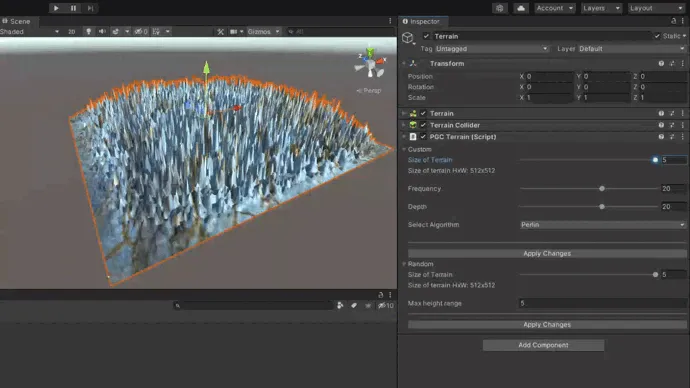
Task: Click the Scale Y field
Action: pyautogui.click(x=606, y=97)
